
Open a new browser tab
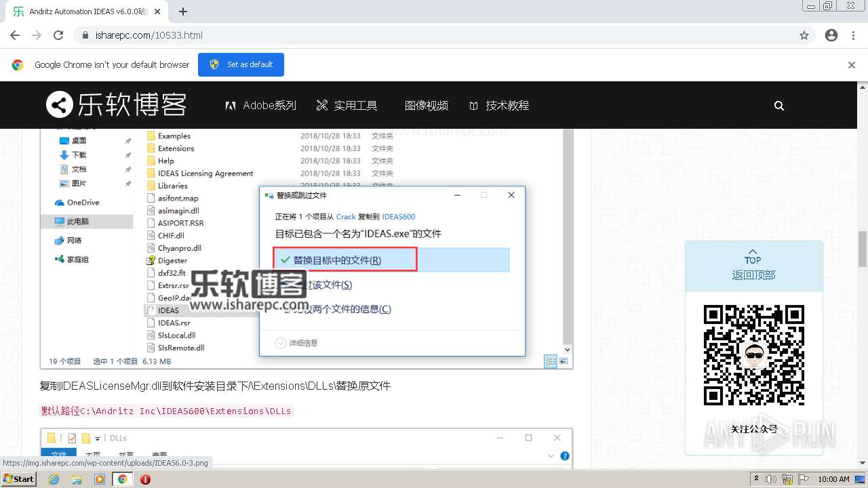click(183, 12)
